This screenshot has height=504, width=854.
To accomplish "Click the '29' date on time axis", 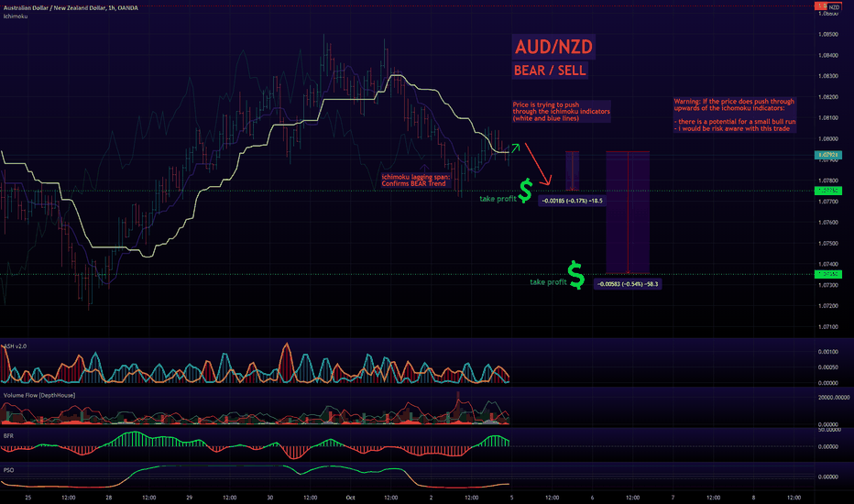I will click(190, 498).
